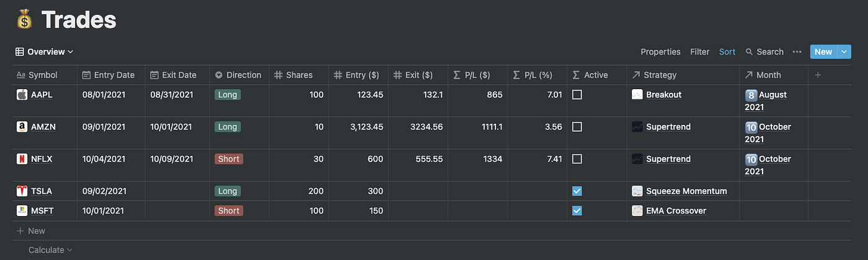Click the Tesla icon beside TSLA
The height and width of the screenshot is (260, 868).
pos(22,191)
